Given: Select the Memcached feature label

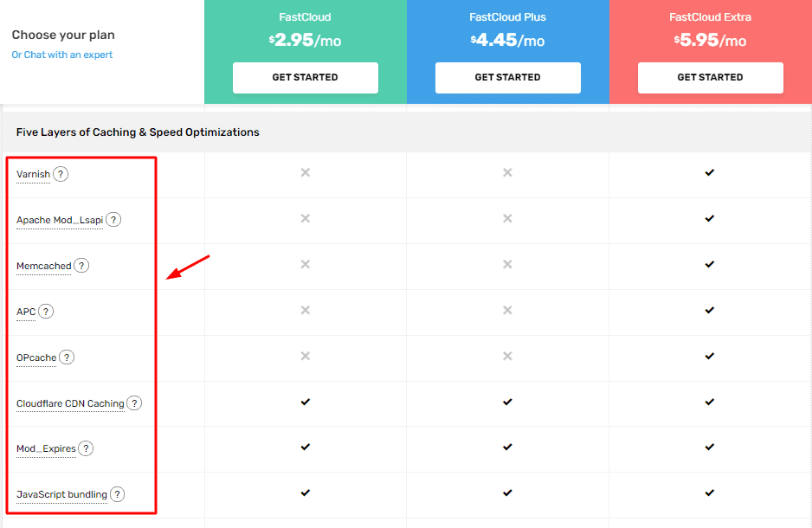Looking at the screenshot, I should 44,266.
